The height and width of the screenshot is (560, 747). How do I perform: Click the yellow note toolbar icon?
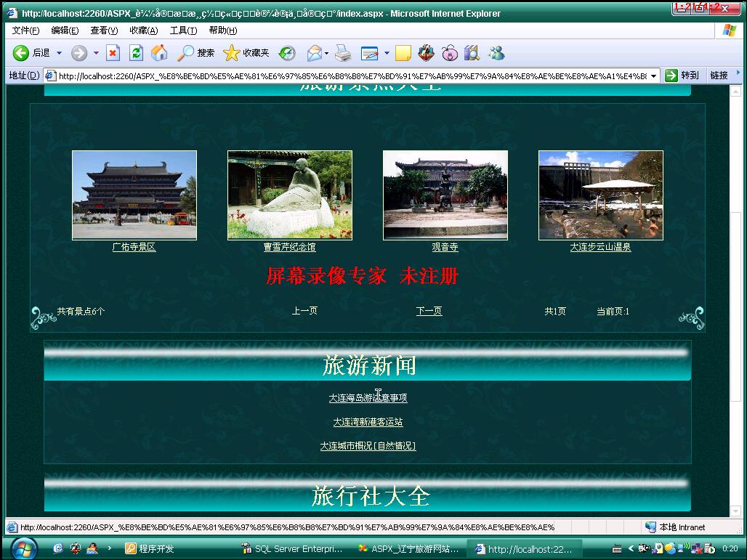click(x=403, y=53)
